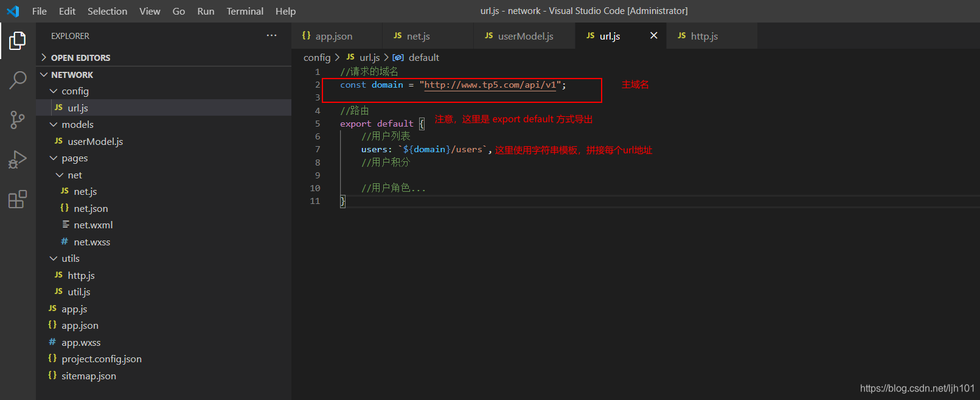Switch to the net.js tab
This screenshot has height=400, width=980.
(x=428, y=36)
